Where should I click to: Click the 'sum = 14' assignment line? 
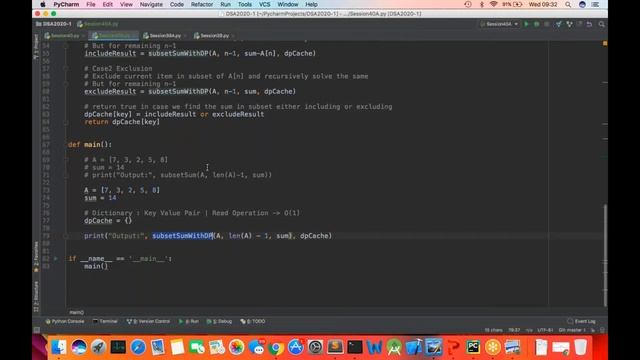[x=100, y=198]
